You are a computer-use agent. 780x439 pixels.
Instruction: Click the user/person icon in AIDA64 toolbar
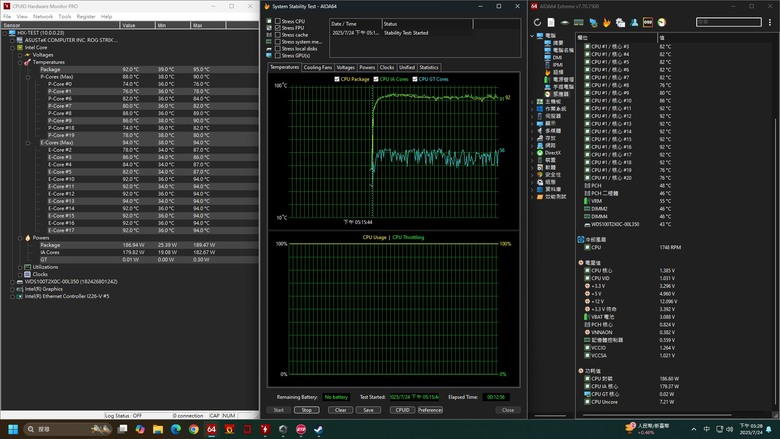click(634, 22)
